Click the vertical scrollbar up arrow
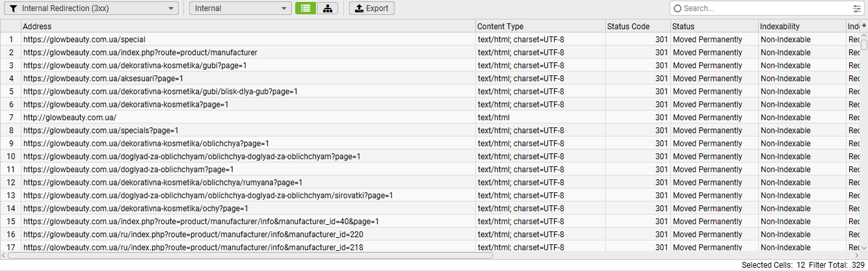Screen dimensions: 868x271 [x=864, y=36]
